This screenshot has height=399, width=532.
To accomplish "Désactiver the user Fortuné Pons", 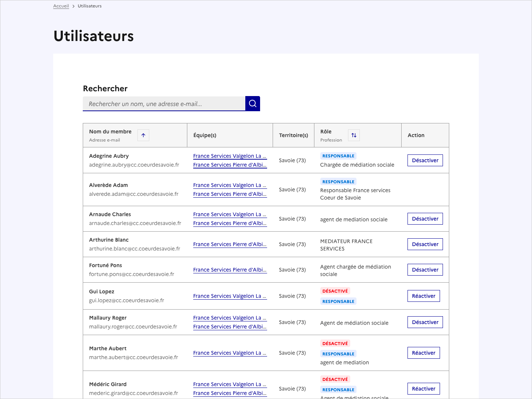I will [425, 269].
